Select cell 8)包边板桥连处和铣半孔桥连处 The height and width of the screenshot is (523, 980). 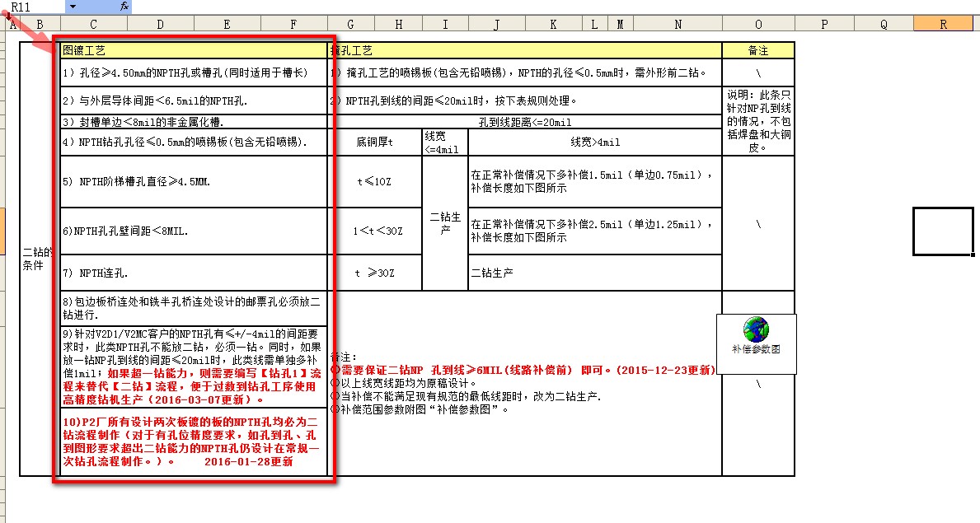(x=194, y=308)
